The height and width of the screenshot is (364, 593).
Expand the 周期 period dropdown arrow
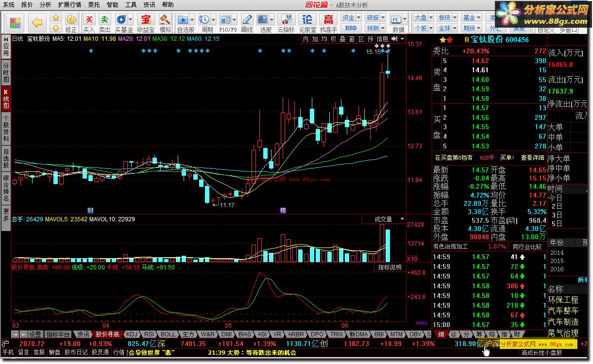tap(214, 19)
